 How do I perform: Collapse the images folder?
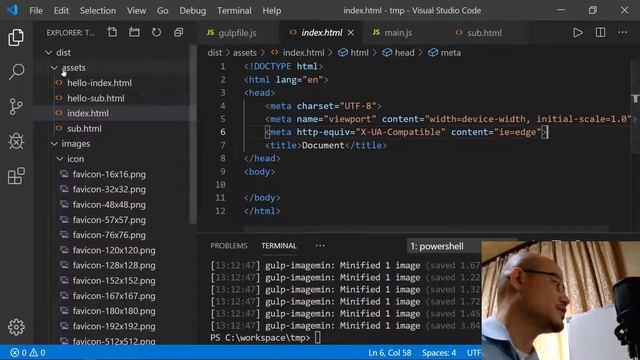pyautogui.click(x=54, y=144)
